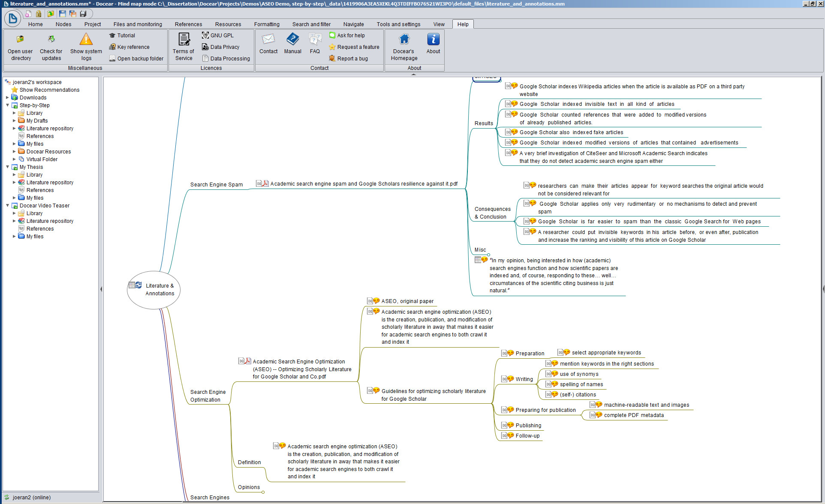Select the Literature & Annotations root node
This screenshot has width=825, height=504.
154,290
